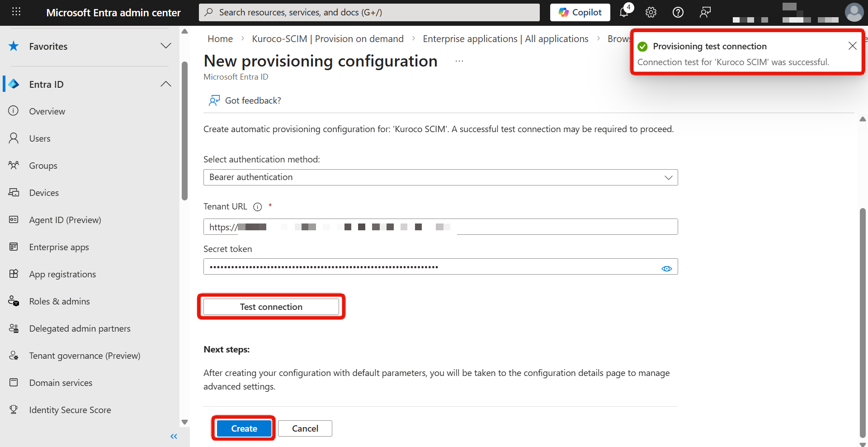Open the settings gear icon
868x447 pixels.
pyautogui.click(x=651, y=12)
